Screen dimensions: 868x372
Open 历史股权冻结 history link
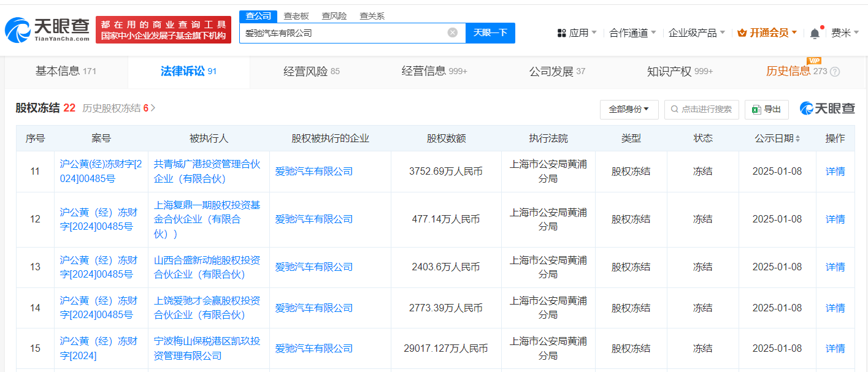coord(118,108)
